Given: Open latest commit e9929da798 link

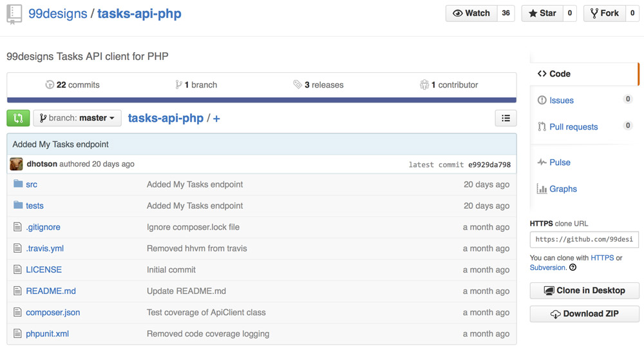Looking at the screenshot, I should [x=489, y=165].
